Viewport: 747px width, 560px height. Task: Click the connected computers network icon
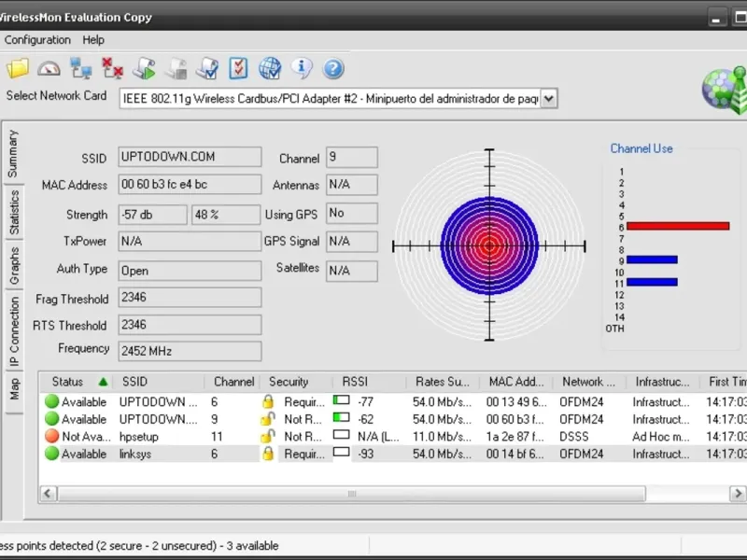click(81, 68)
